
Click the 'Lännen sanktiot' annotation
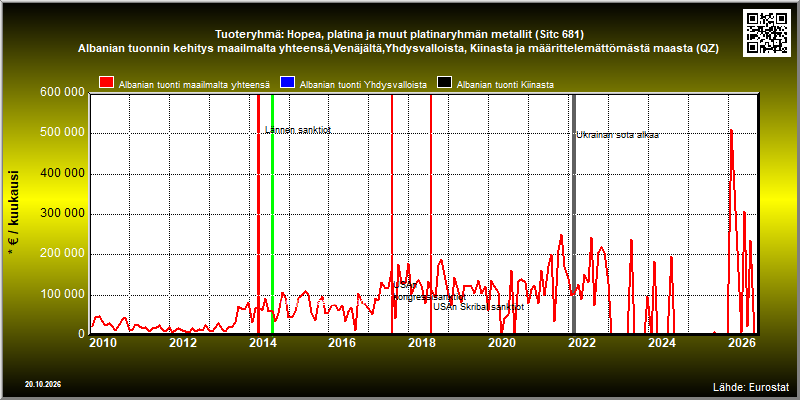tap(298, 130)
